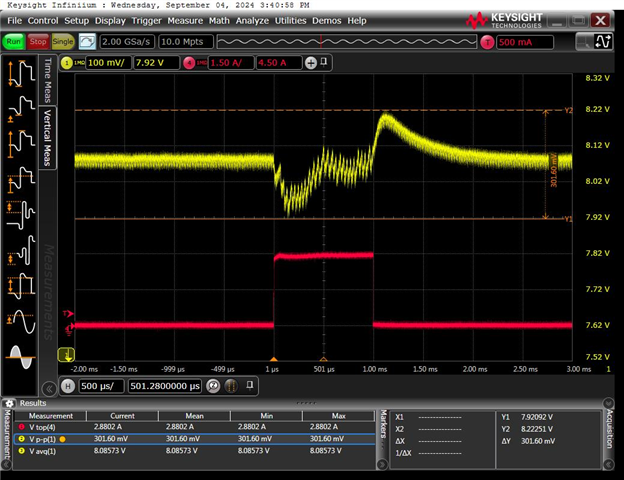Click the channel 4 scale 1.50 A/ field
Screen dimensions: 624x480
(231, 63)
